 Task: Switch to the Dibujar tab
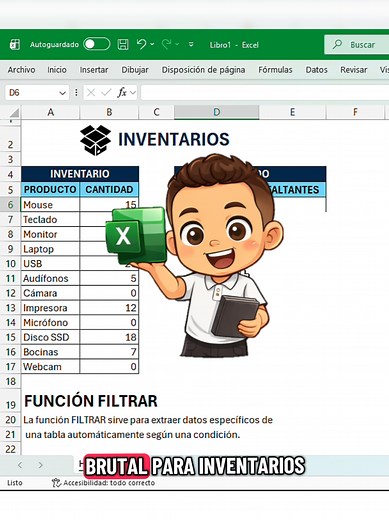135,70
